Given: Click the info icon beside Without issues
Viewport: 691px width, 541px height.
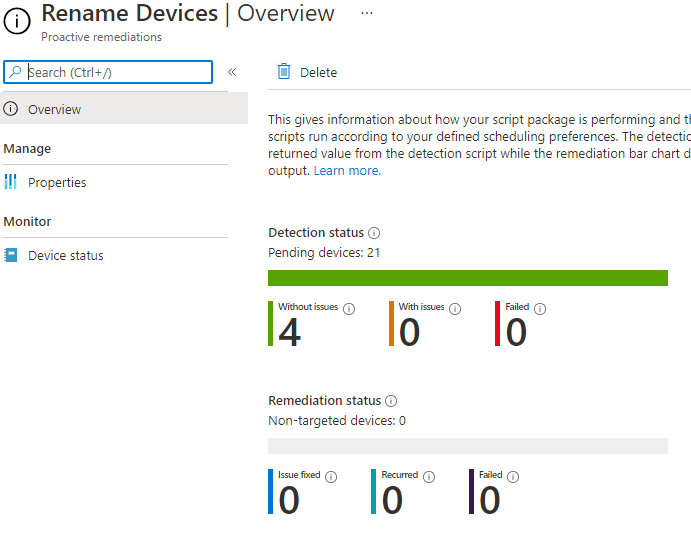Looking at the screenshot, I should (x=349, y=309).
